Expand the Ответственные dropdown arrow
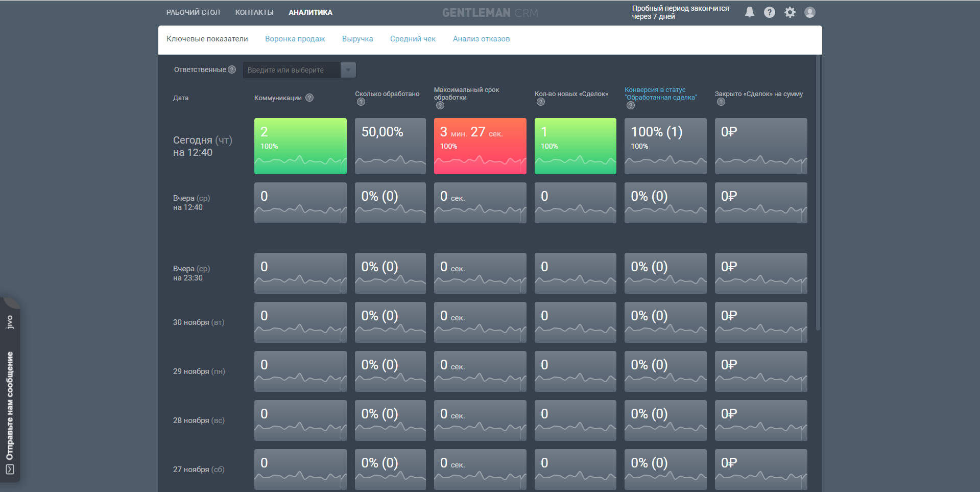 [x=348, y=70]
